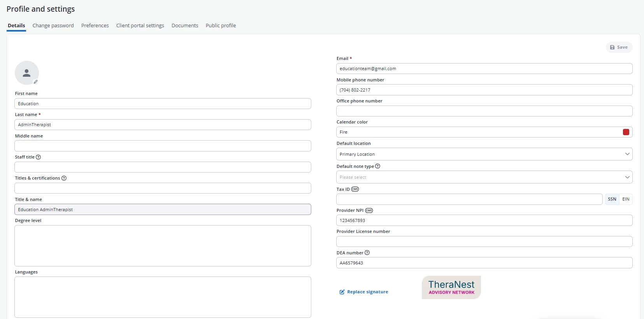Select SSN tax ID type
This screenshot has width=644, height=319.
click(612, 199)
